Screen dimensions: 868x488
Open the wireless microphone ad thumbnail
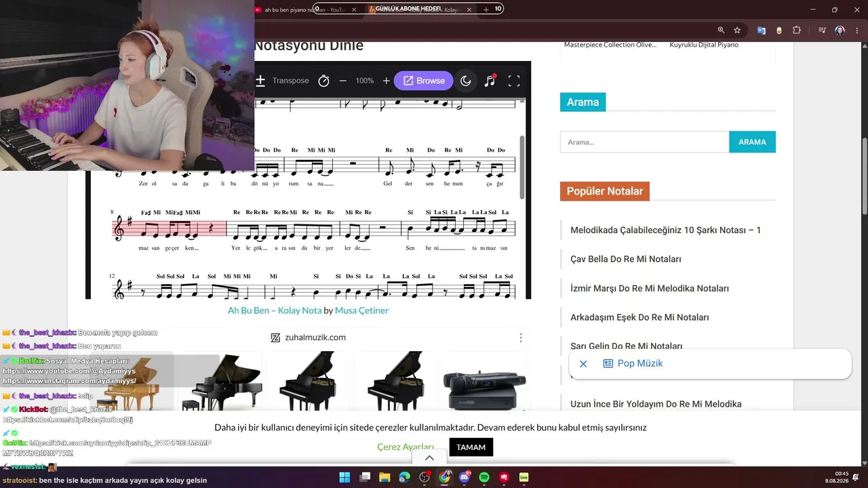[484, 381]
